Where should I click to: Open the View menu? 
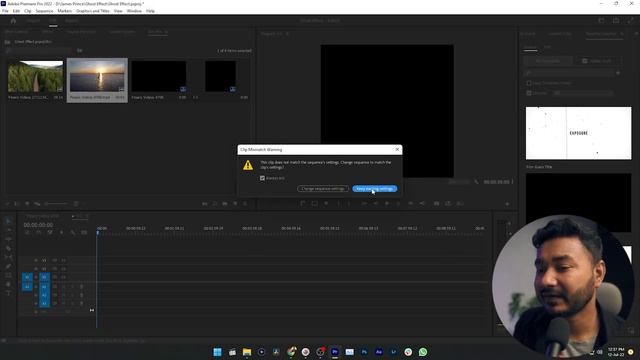(118, 11)
